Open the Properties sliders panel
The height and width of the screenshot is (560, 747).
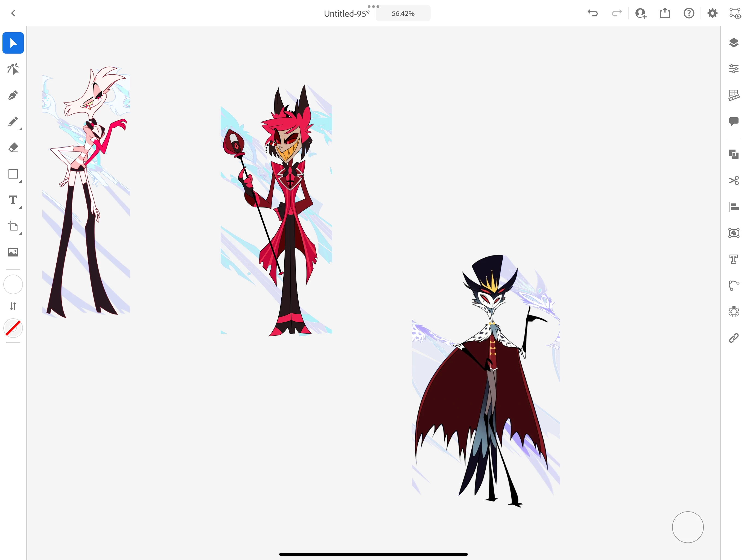tap(734, 69)
